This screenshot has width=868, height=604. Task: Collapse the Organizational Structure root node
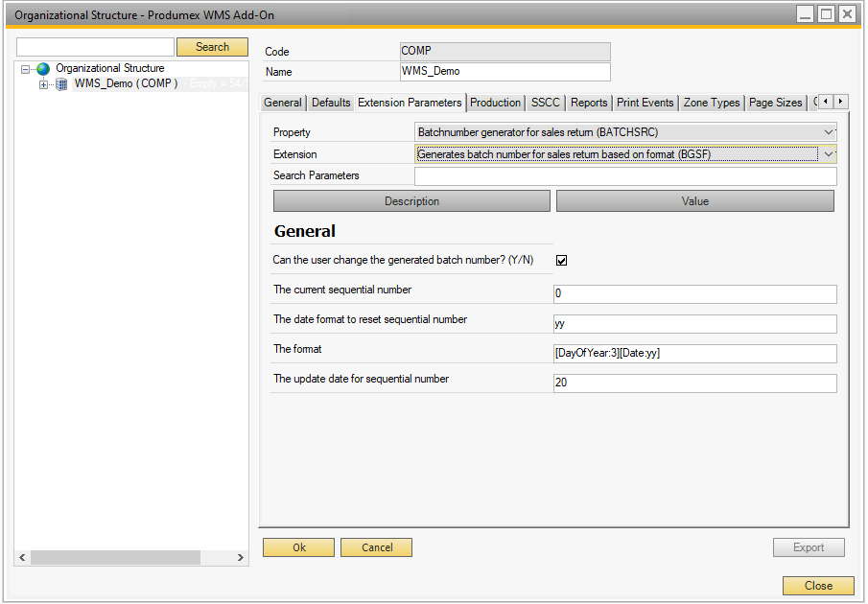pos(25,69)
